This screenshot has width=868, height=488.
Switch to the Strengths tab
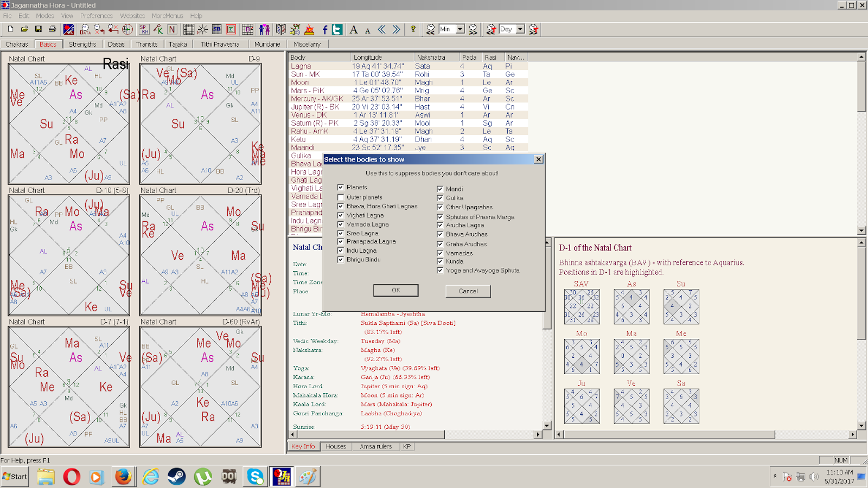(x=82, y=44)
